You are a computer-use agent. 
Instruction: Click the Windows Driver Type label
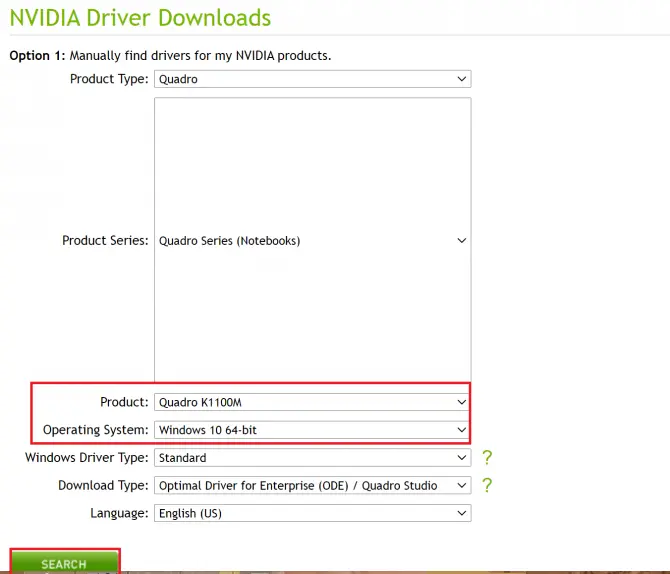coord(87,457)
